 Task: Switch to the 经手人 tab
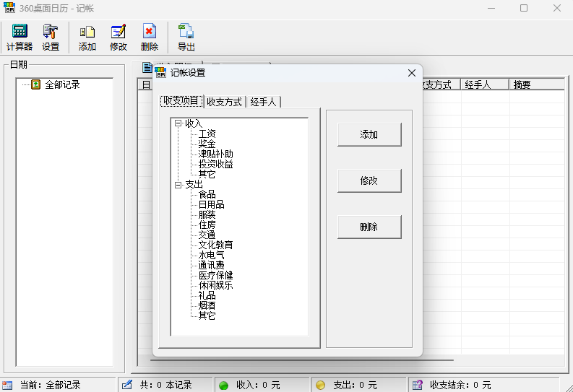(263, 102)
